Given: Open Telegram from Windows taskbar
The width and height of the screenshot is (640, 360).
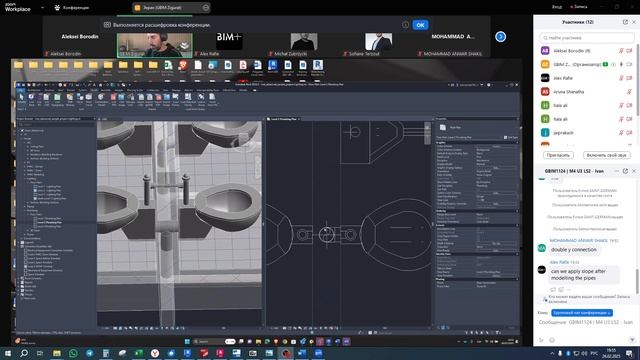Looking at the screenshot, I should click(89, 353).
